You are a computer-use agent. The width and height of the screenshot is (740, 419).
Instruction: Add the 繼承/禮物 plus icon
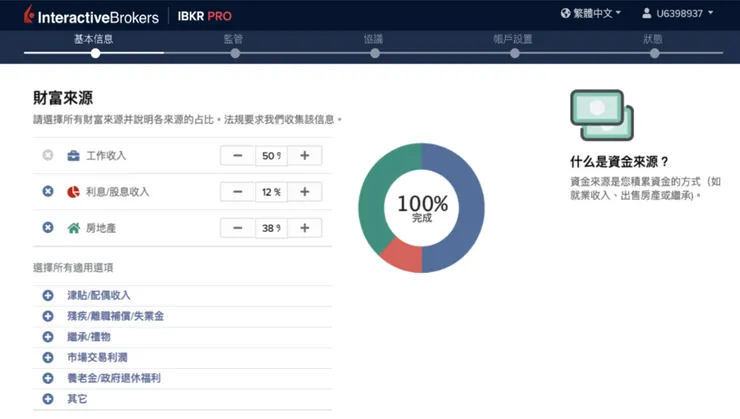coord(48,336)
